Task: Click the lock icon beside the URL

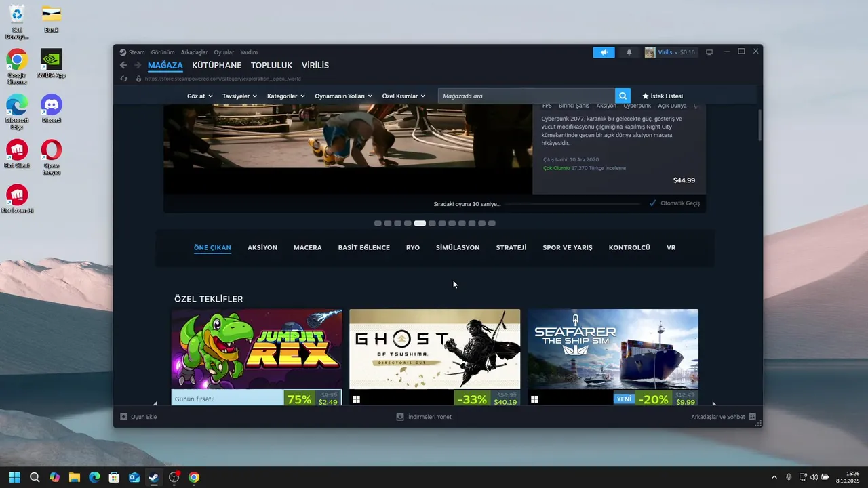Action: (138, 78)
